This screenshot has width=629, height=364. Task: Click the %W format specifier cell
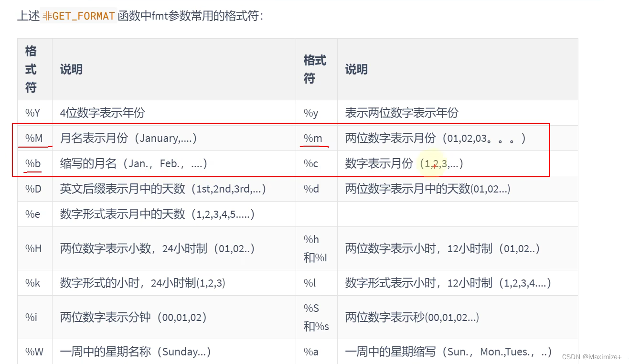[34, 352]
